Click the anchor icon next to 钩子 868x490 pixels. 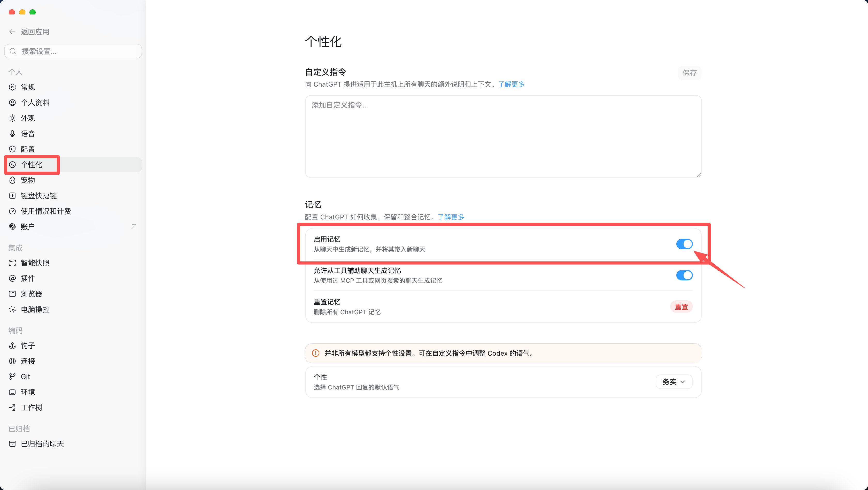(x=12, y=346)
